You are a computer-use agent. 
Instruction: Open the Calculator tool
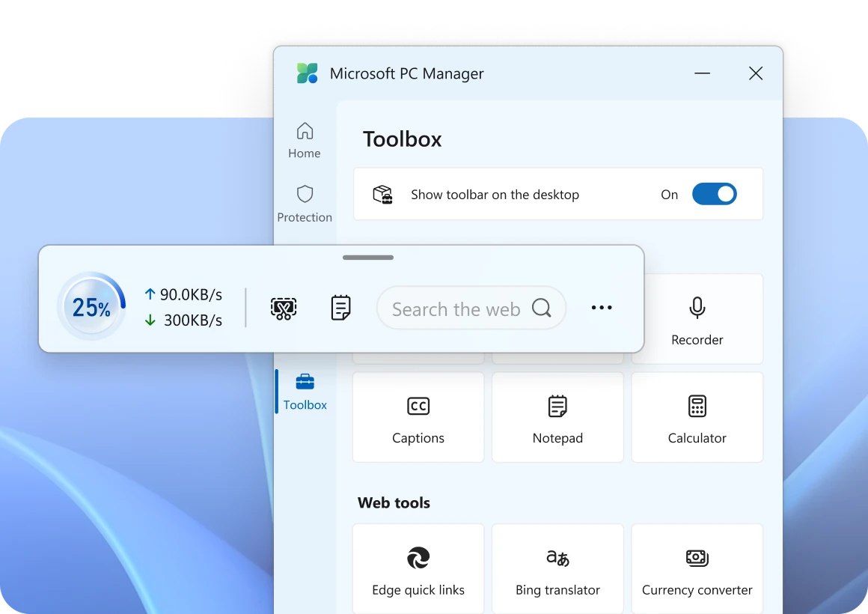click(697, 417)
